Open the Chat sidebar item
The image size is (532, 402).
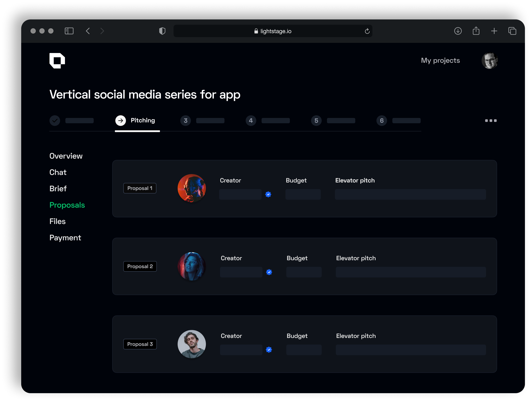58,172
